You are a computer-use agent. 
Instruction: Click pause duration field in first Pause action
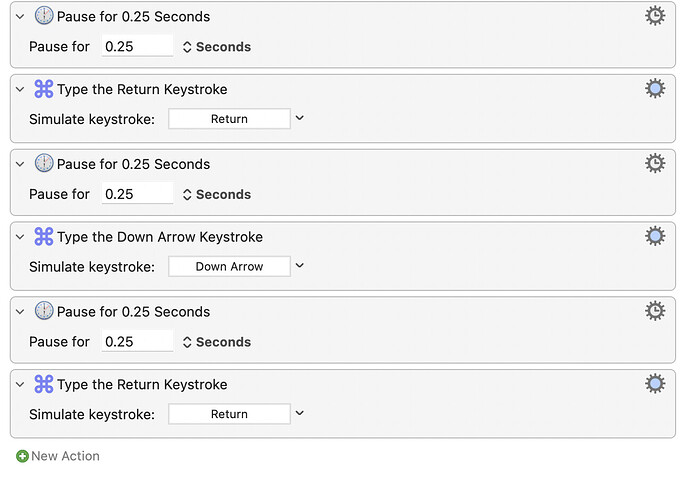click(137, 46)
